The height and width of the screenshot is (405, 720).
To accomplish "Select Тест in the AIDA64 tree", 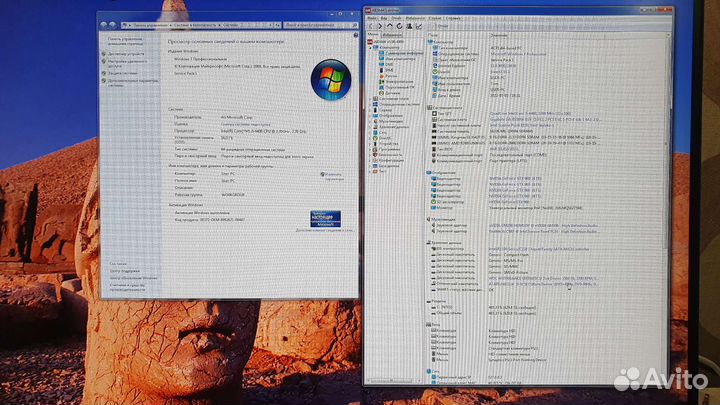I will (x=380, y=171).
